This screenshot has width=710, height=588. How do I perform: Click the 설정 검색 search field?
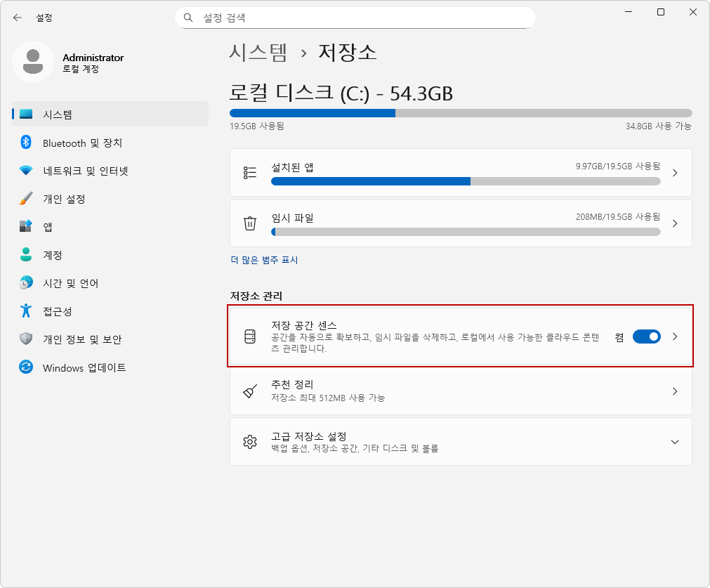[355, 18]
